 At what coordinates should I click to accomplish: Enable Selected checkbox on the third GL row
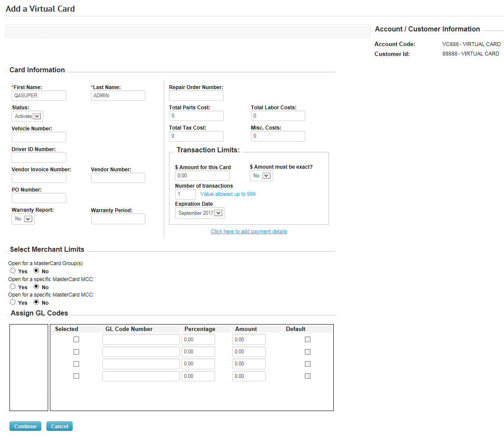tap(76, 364)
